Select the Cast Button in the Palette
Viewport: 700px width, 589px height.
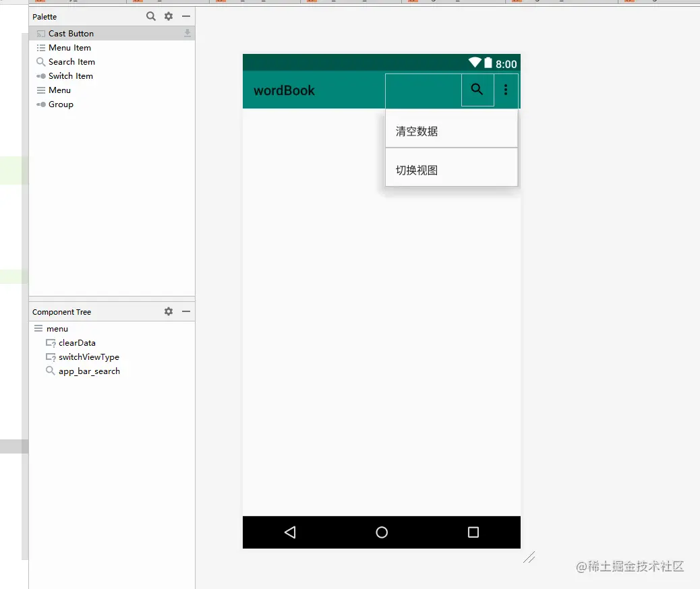coord(71,32)
